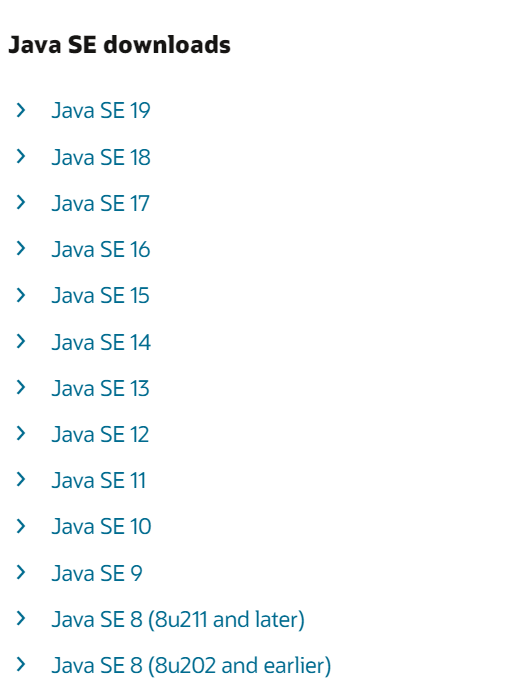Click the chevron icon beside Java SE 13
The width and height of the screenshot is (519, 682).
(x=21, y=387)
